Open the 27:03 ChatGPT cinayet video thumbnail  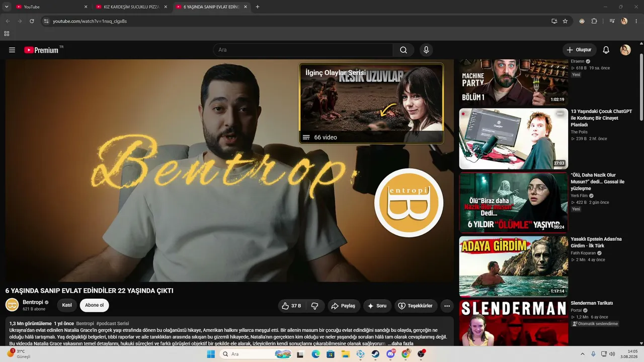click(514, 139)
